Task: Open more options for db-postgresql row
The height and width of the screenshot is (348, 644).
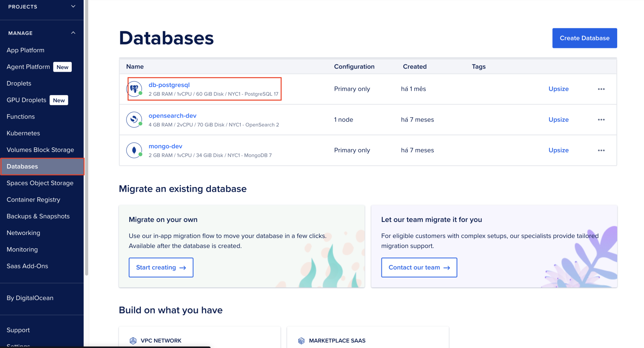Action: click(x=601, y=89)
